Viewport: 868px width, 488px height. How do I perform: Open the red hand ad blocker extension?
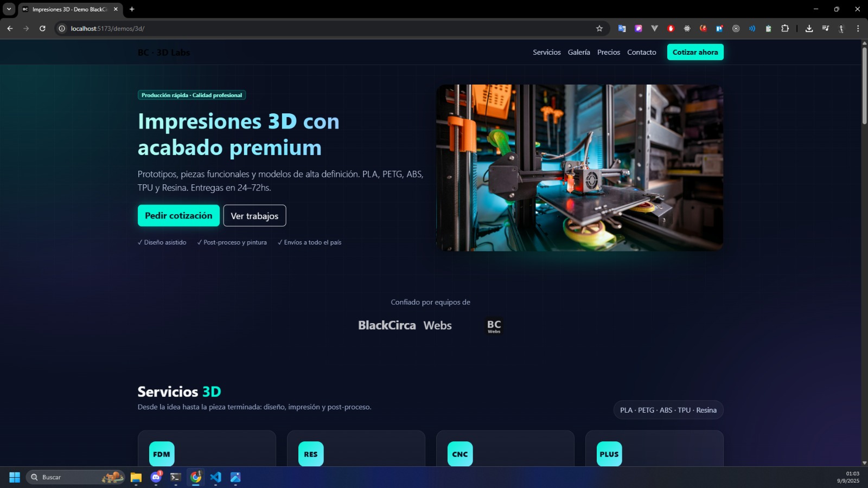point(671,29)
